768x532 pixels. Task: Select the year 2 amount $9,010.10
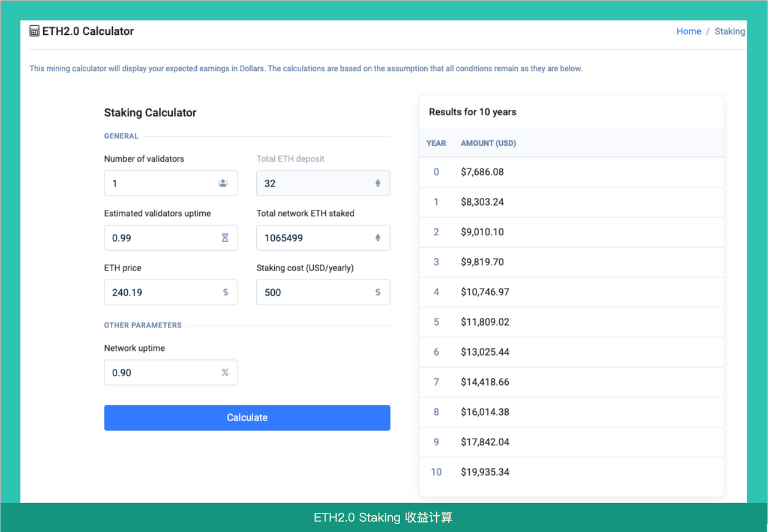(482, 232)
